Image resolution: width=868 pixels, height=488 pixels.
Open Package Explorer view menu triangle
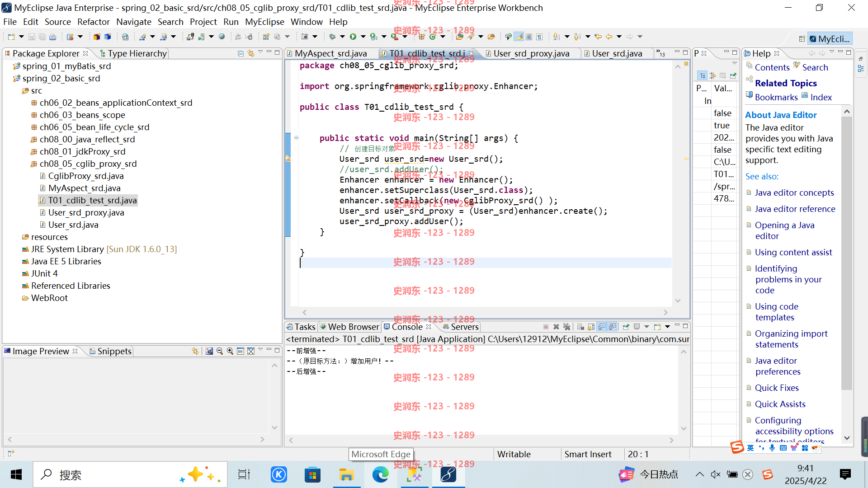click(260, 52)
